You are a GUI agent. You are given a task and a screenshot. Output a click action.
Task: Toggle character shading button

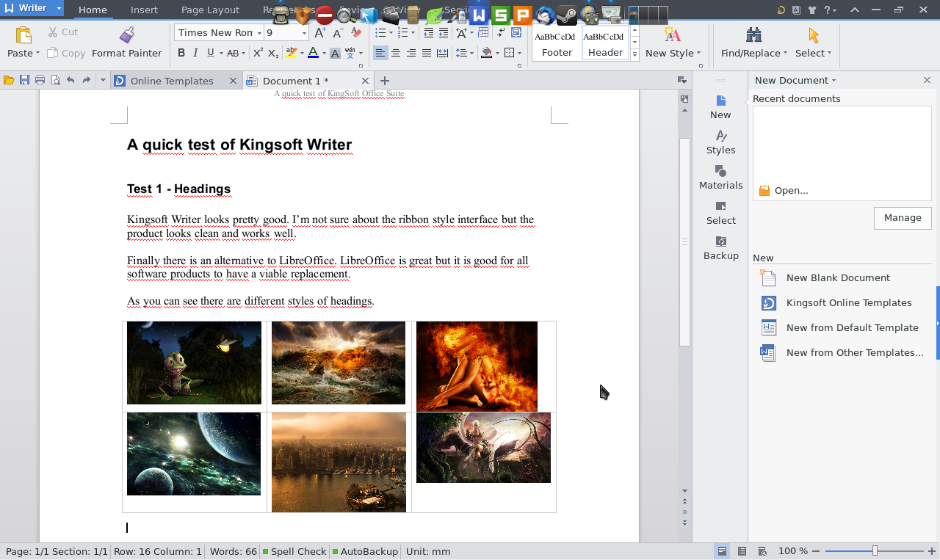[335, 53]
